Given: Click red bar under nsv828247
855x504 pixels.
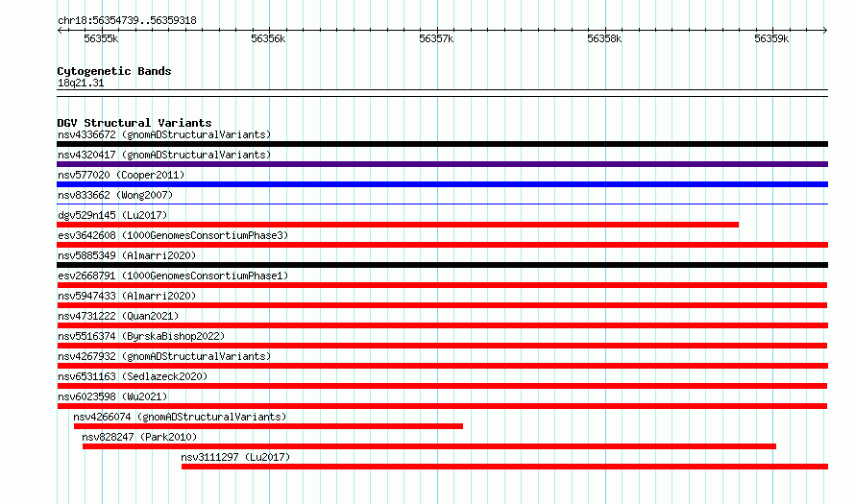Looking at the screenshot, I should pyautogui.click(x=429, y=446).
